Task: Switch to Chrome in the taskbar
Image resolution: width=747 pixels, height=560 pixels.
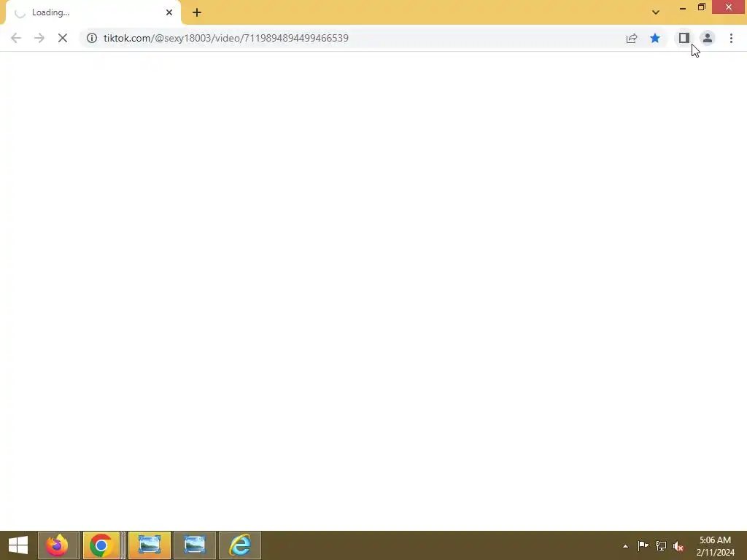Action: [x=101, y=545]
